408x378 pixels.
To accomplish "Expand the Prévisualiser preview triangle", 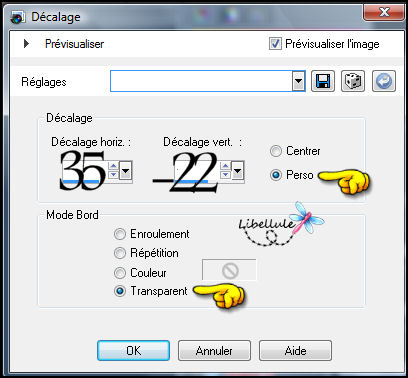I will (x=26, y=44).
